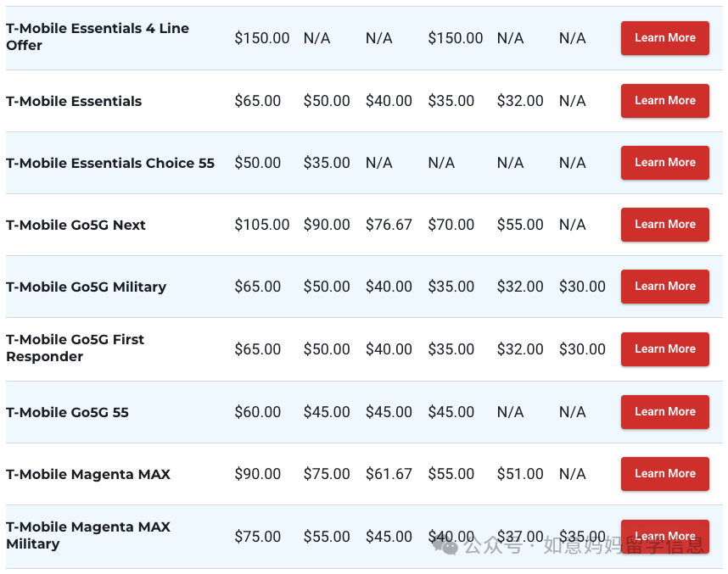This screenshot has height=574, width=728.
Task: Open Learn More for T-Mobile Essentials
Action: point(665,101)
